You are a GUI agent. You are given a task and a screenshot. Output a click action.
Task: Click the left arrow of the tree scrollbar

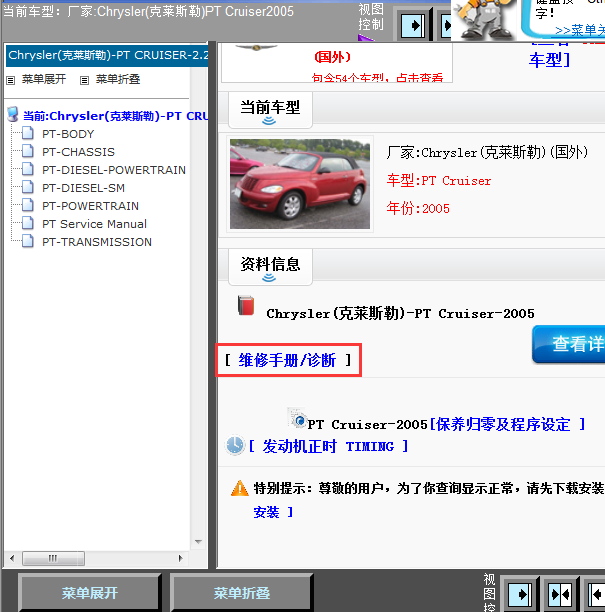coord(12,558)
